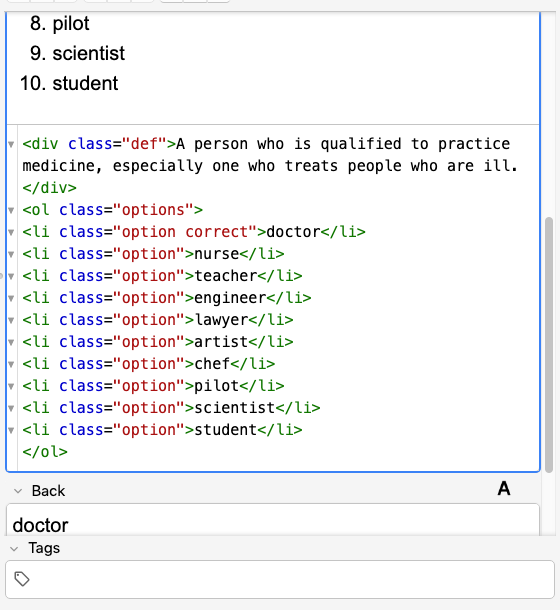Fold the 'doctor' li code line
This screenshot has height=610, width=560.
pyautogui.click(x=11, y=233)
